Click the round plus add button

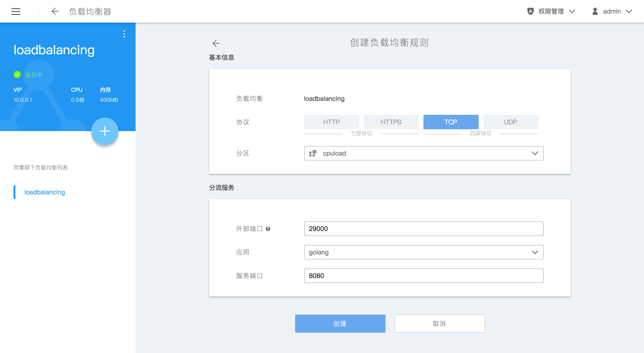(104, 131)
